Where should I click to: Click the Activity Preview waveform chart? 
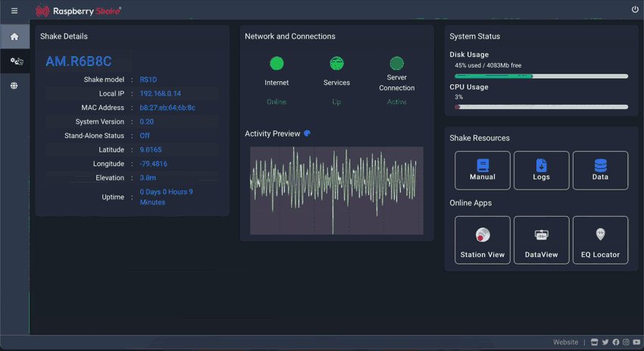pos(336,191)
